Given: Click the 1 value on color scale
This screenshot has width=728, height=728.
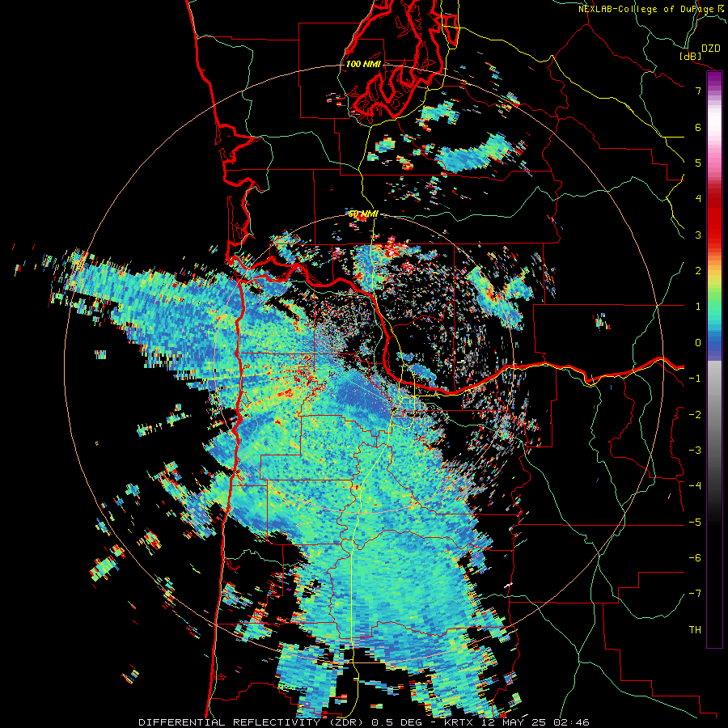Looking at the screenshot, I should [x=698, y=307].
